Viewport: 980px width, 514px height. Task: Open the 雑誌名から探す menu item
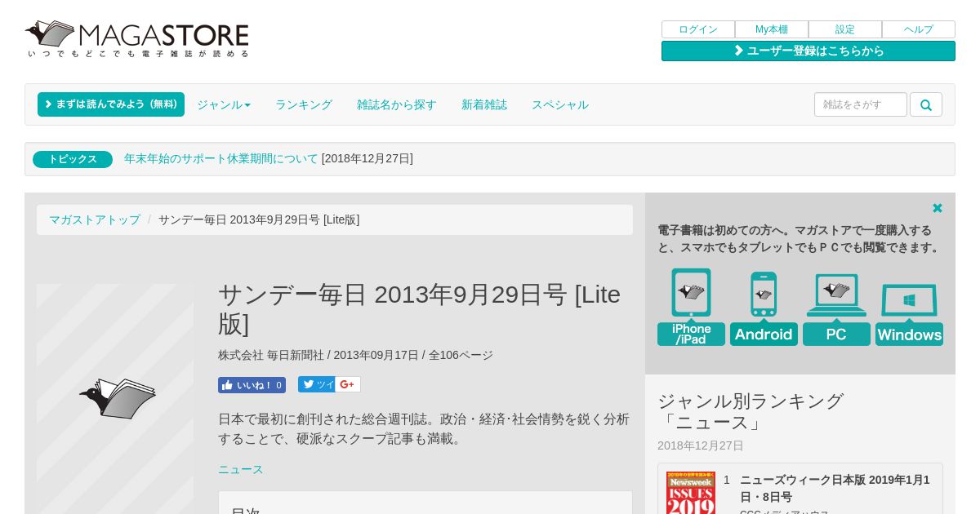(397, 104)
